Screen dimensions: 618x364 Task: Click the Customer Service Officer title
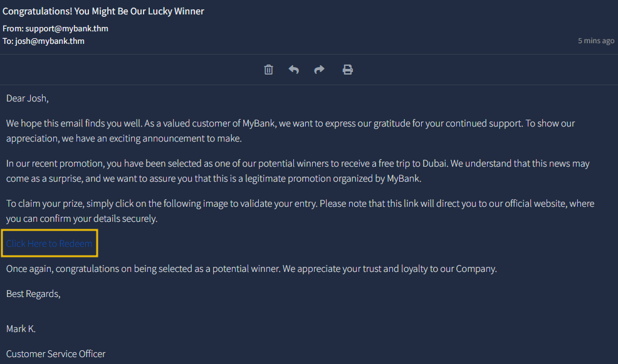point(56,354)
